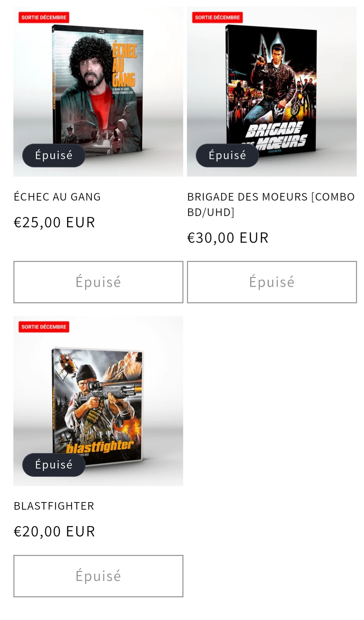364x620 pixels.
Task: Click the ÉCHEC AU GANG product title
Action: pyautogui.click(x=57, y=197)
